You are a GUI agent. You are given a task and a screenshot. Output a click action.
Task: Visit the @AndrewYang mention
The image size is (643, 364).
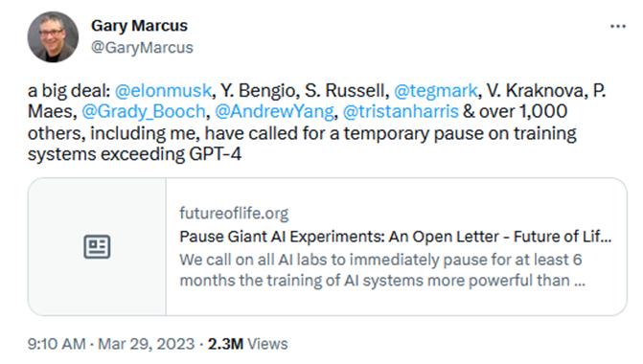click(x=275, y=111)
